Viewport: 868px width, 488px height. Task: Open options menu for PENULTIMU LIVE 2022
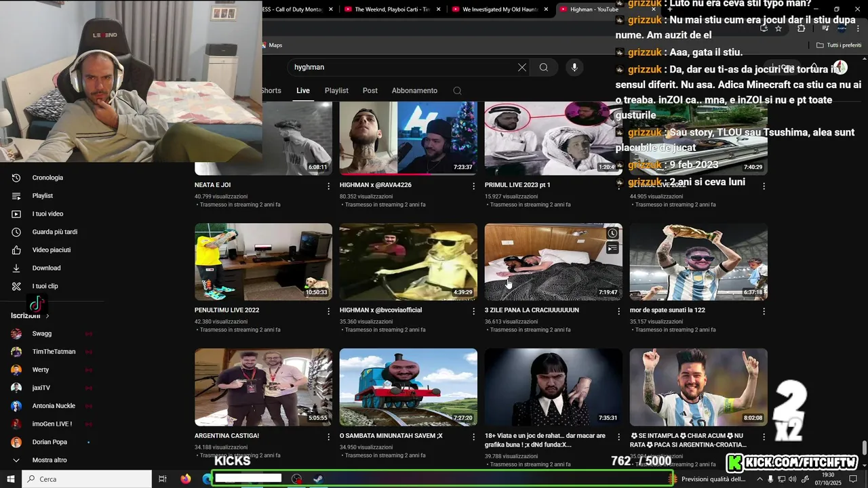pyautogui.click(x=329, y=311)
